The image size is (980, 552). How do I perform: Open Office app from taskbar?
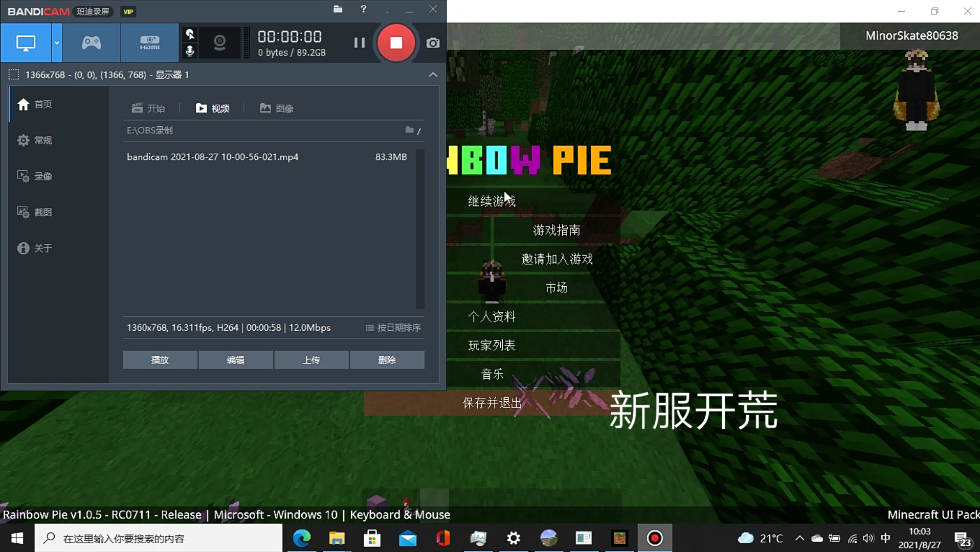[x=443, y=538]
